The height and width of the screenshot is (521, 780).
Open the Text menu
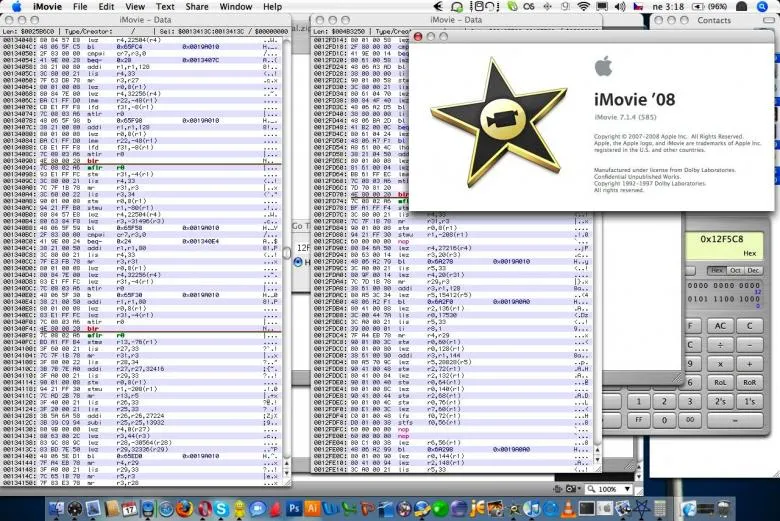tap(165, 6)
